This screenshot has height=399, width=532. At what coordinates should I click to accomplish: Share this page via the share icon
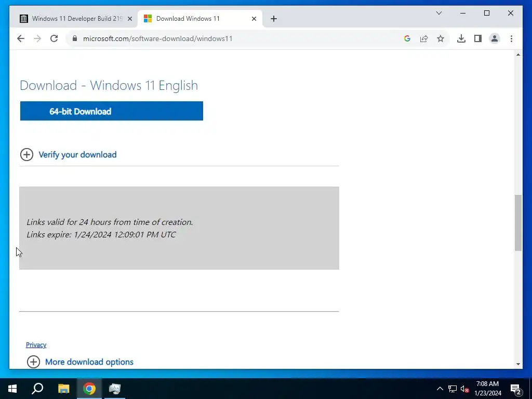tap(424, 38)
